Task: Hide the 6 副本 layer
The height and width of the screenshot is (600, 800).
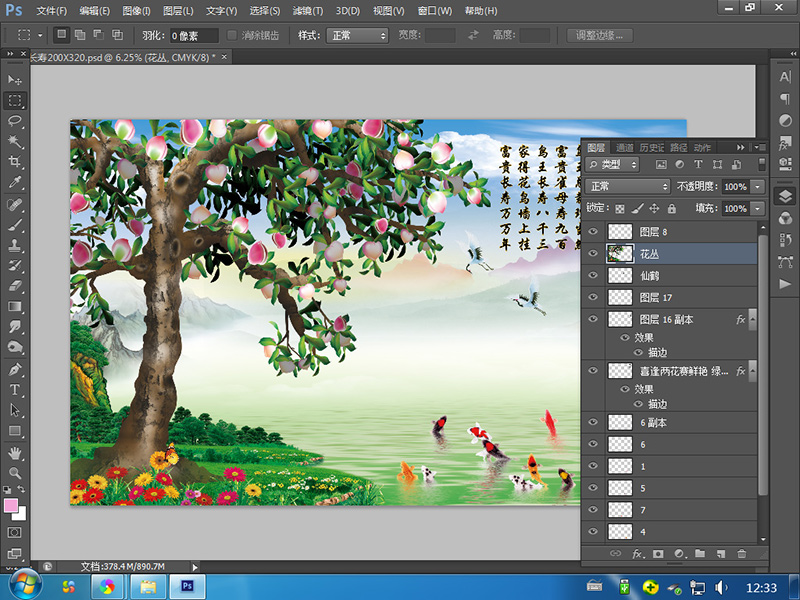Action: coord(593,422)
